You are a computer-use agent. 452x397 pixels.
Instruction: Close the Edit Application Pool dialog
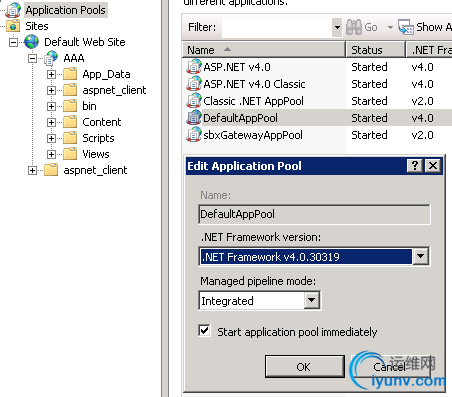[x=433, y=166]
